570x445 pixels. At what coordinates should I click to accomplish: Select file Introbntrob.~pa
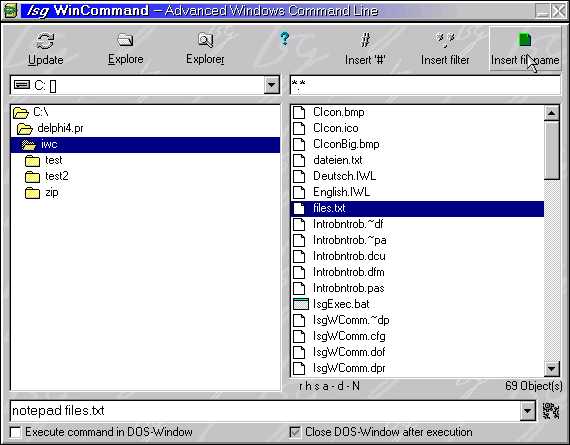(x=417, y=240)
